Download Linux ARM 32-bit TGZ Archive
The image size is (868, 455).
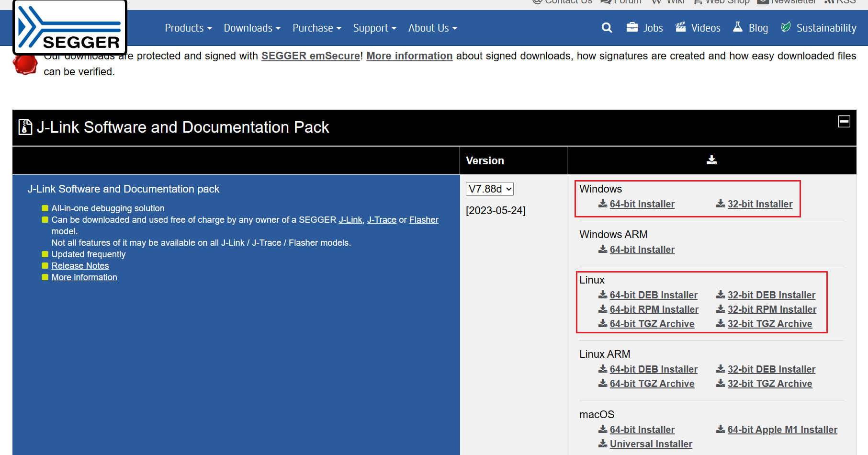pos(770,384)
